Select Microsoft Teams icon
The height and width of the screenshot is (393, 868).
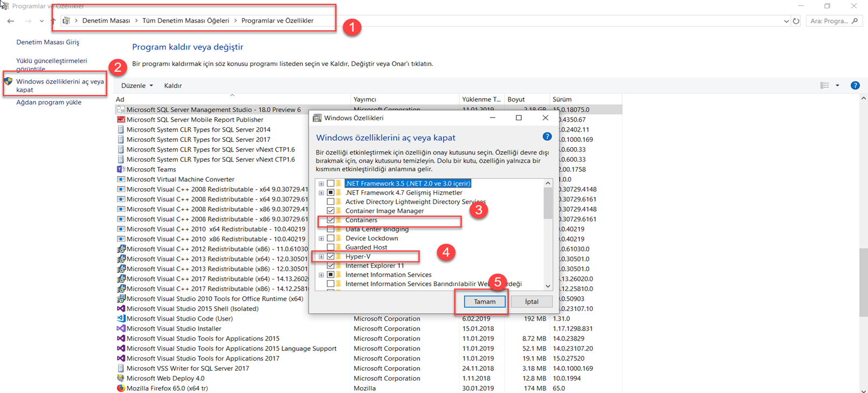pyautogui.click(x=121, y=169)
